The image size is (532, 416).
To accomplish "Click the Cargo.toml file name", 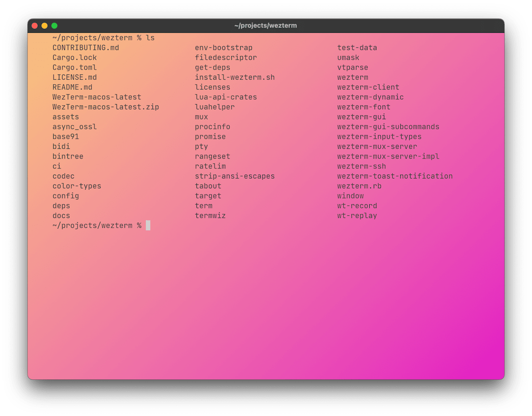I will pyautogui.click(x=74, y=67).
